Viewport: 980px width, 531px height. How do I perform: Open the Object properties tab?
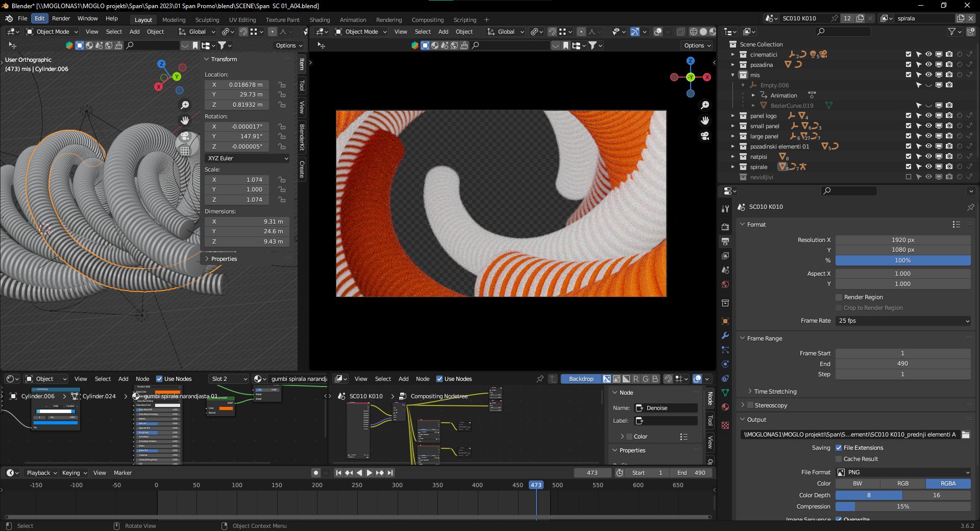(x=725, y=321)
